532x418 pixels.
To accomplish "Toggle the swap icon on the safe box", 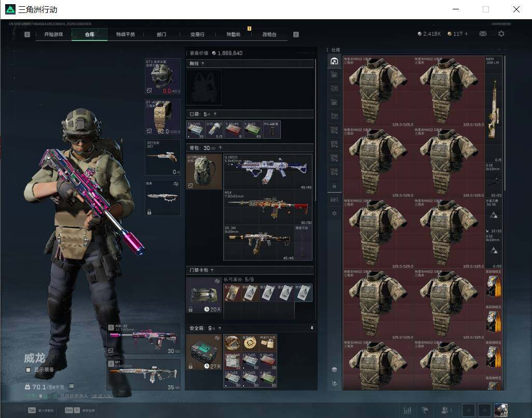I will pyautogui.click(x=217, y=338).
